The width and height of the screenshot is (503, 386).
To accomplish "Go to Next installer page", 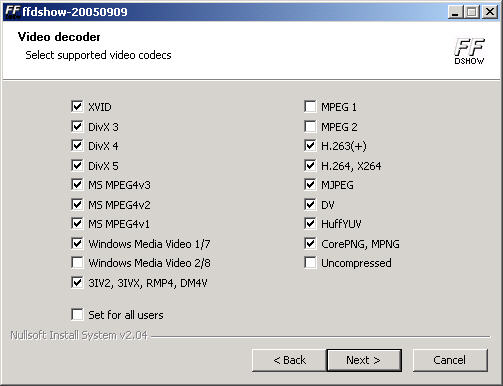I will pos(364,360).
